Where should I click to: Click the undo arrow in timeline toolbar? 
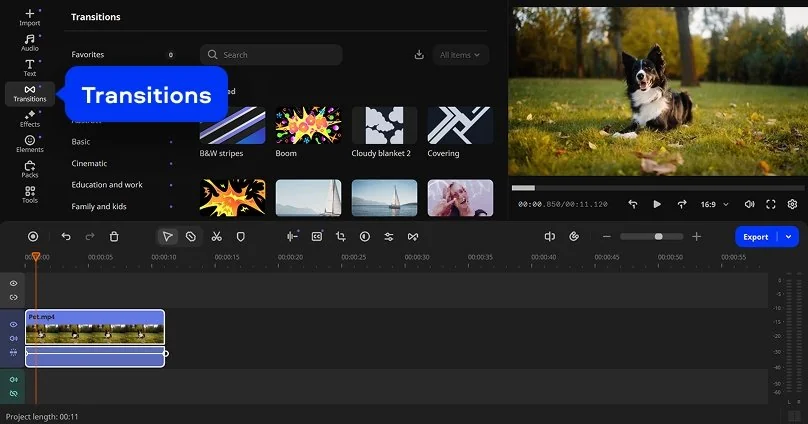tap(66, 237)
